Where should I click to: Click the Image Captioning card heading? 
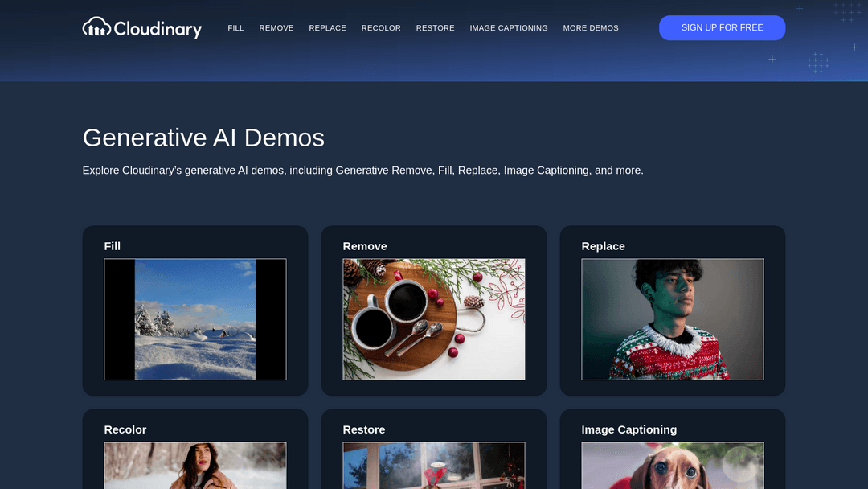point(628,429)
